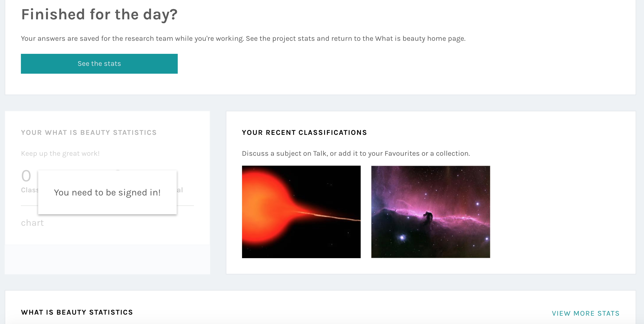This screenshot has width=644, height=324.
Task: Click the Total label in the statistics panel
Action: pyautogui.click(x=180, y=190)
